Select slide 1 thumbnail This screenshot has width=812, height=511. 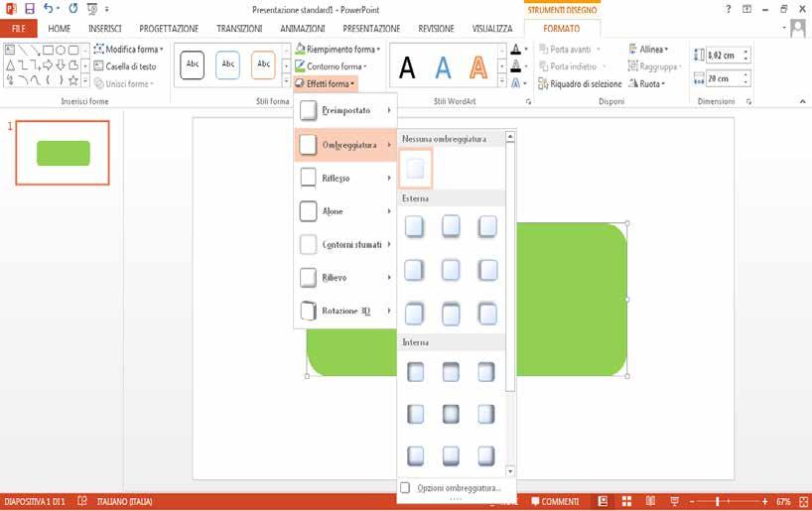click(x=63, y=153)
